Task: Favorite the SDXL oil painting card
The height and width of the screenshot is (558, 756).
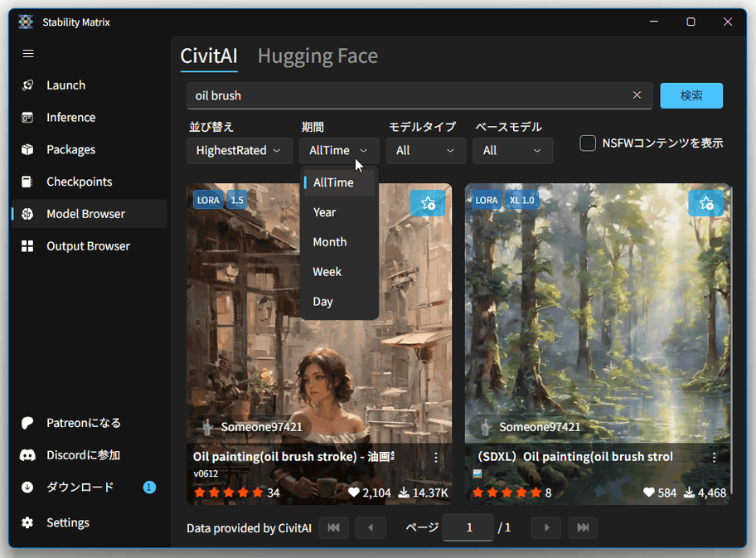Action: tap(706, 203)
